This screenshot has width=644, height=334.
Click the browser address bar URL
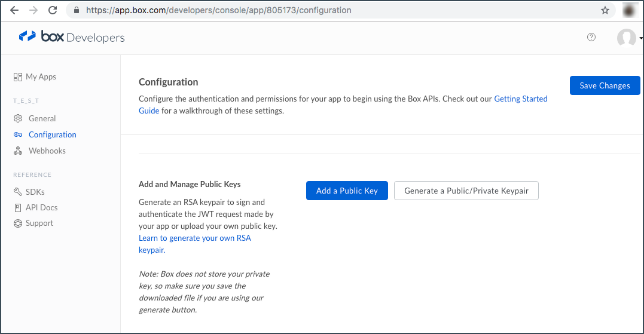[218, 10]
